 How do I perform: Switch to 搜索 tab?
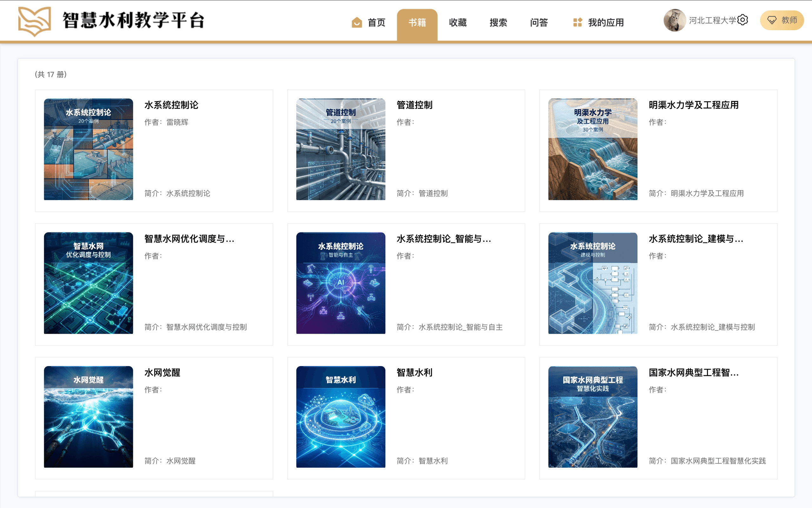(x=498, y=23)
